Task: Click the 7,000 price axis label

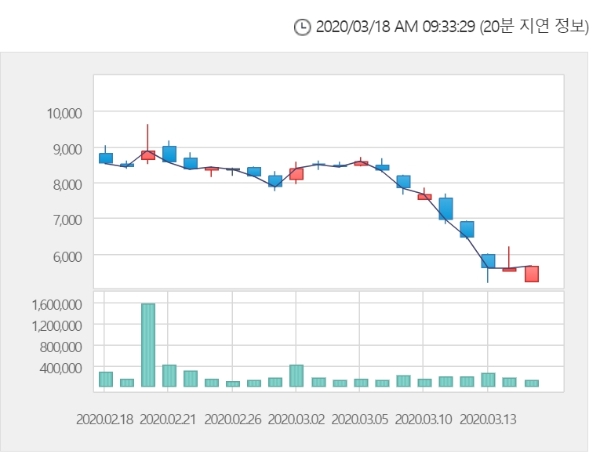Action: (67, 220)
